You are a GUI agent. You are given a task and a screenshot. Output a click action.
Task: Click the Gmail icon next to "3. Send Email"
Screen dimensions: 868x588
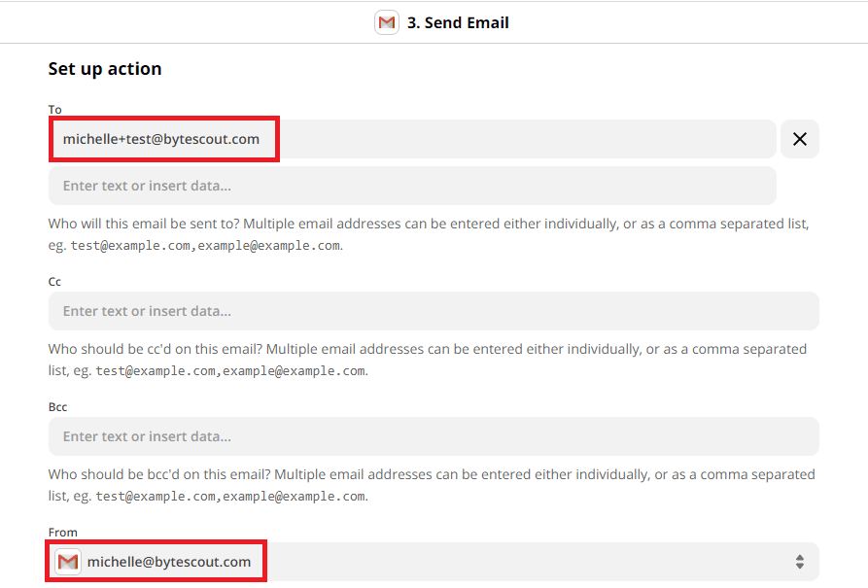coord(386,21)
